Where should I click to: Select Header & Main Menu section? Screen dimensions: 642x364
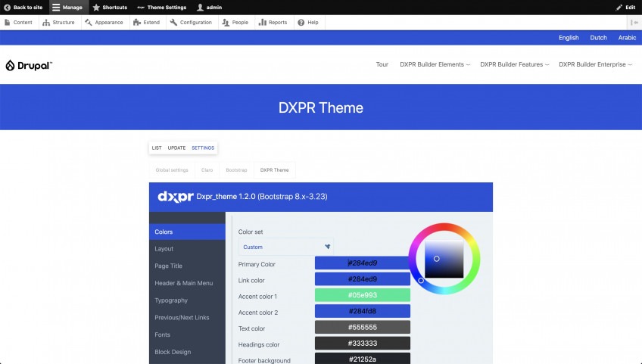pyautogui.click(x=187, y=283)
